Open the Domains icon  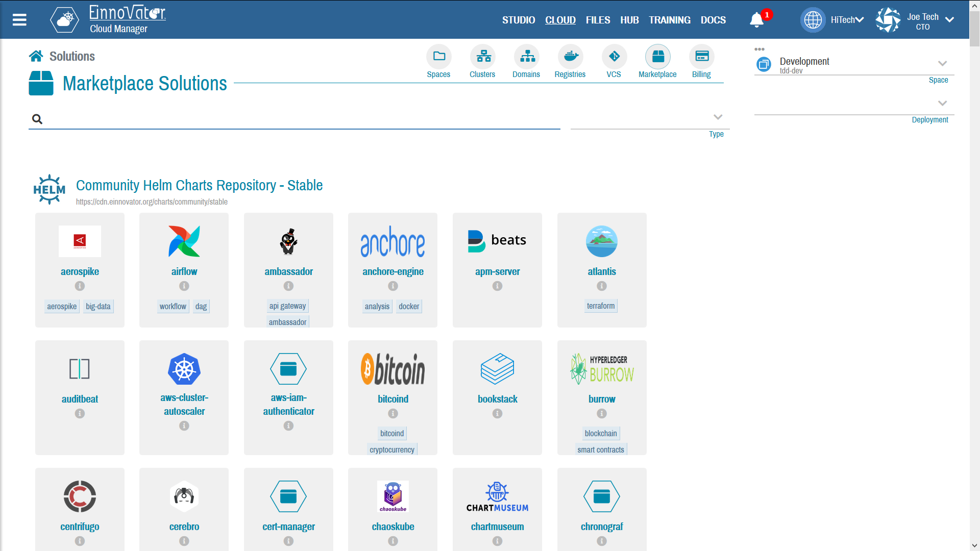tap(527, 56)
